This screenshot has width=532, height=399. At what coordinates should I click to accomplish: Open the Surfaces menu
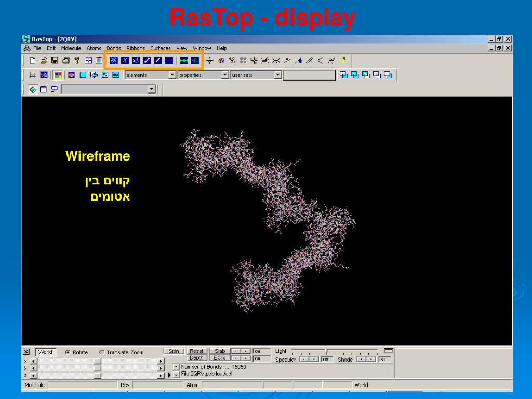pyautogui.click(x=161, y=48)
